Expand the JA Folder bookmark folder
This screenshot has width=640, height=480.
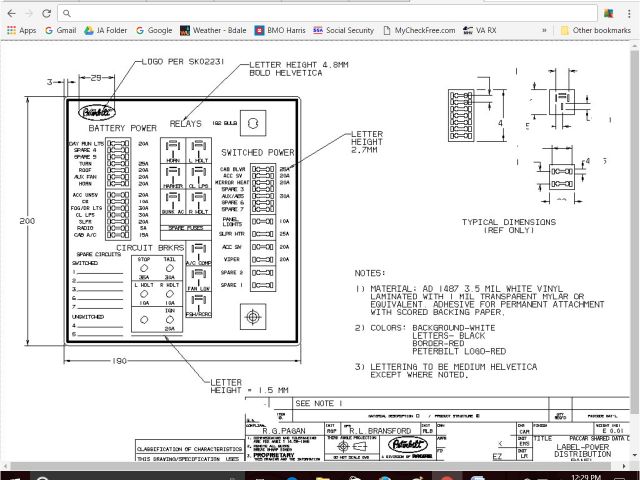click(106, 31)
